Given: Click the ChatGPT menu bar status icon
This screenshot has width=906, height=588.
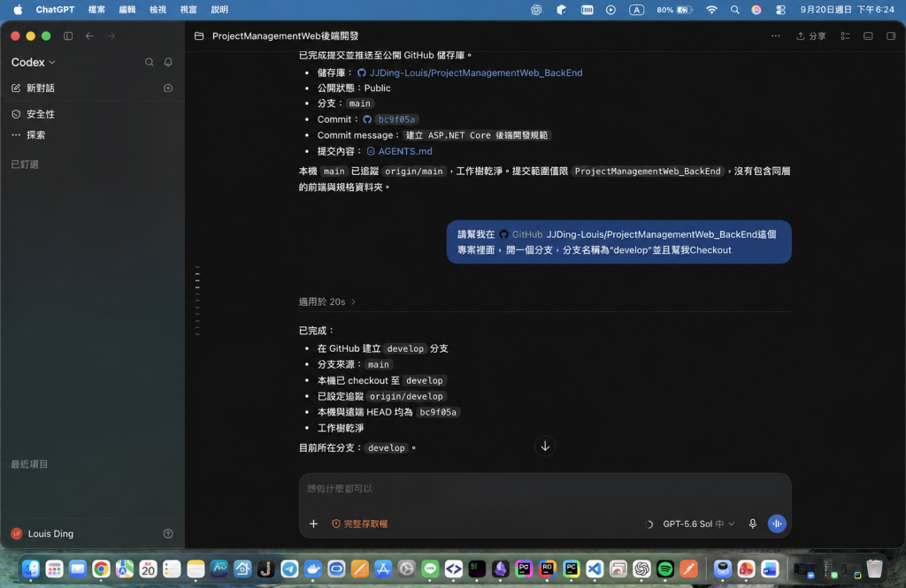Looking at the screenshot, I should pyautogui.click(x=536, y=9).
